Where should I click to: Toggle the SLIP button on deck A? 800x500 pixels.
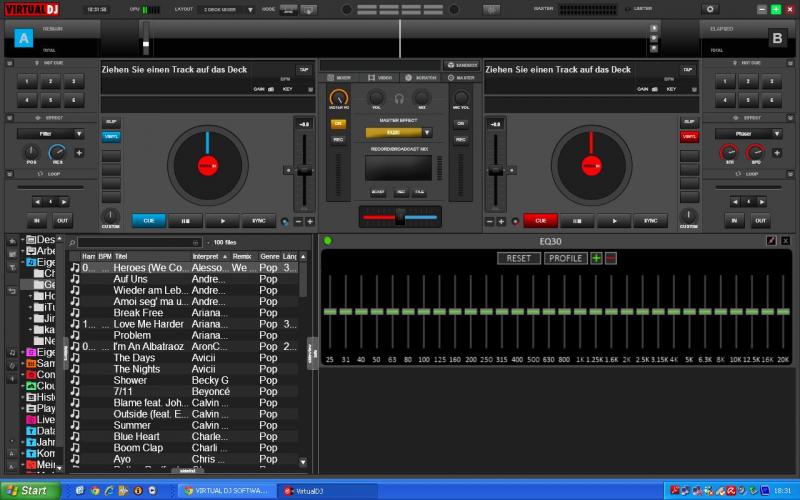pos(111,122)
